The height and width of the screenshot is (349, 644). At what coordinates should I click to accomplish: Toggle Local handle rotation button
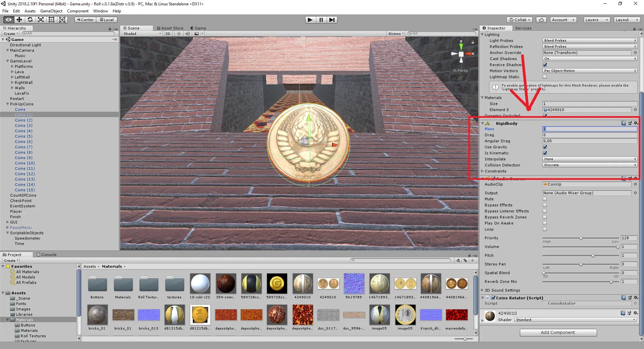pyautogui.click(x=107, y=20)
